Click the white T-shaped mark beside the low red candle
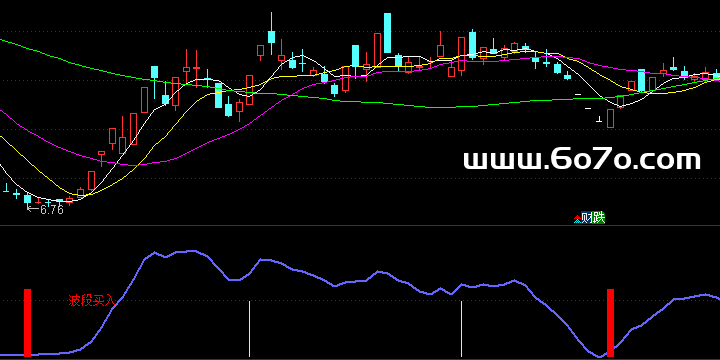Viewport: 720px width, 360px height. tap(599, 119)
